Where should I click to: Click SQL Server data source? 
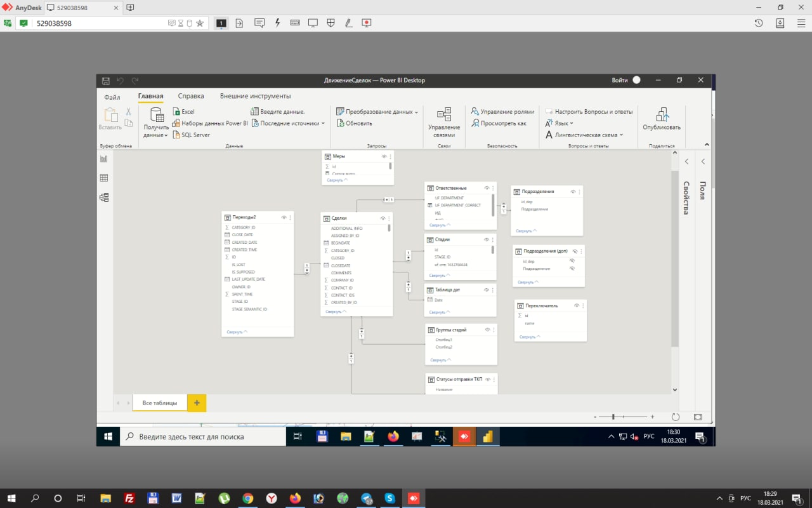pyautogui.click(x=191, y=135)
